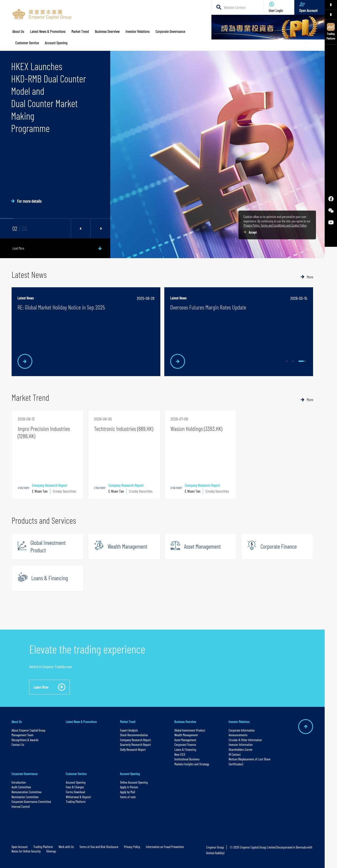The image size is (337, 868).
Task: Open Investor Relations menu
Action: [137, 32]
